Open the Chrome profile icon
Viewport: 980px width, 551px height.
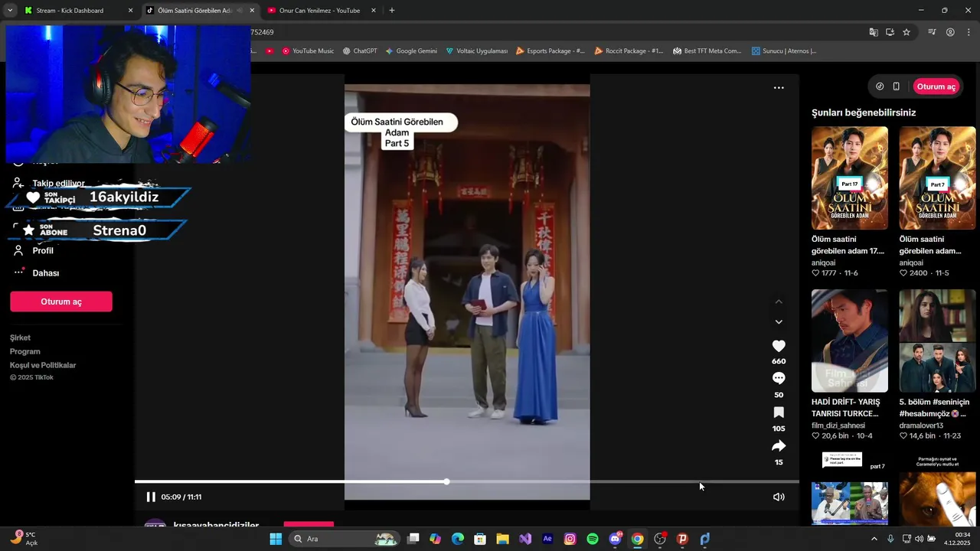950,32
